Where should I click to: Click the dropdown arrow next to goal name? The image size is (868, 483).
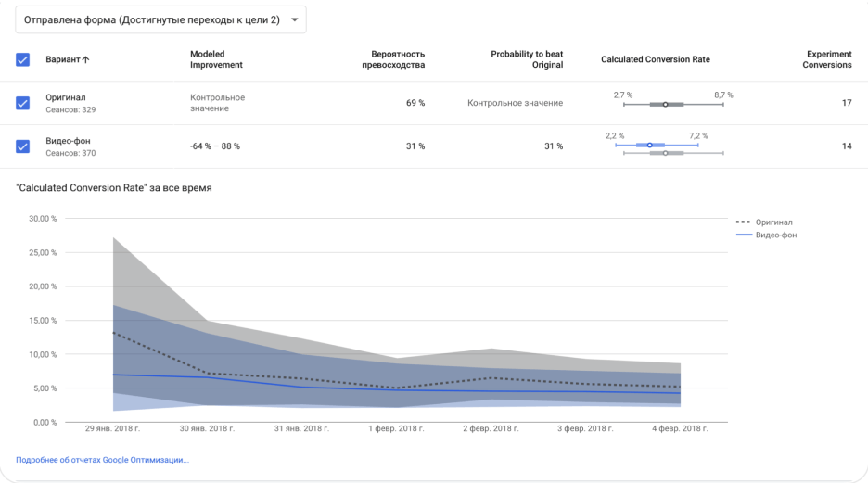295,19
